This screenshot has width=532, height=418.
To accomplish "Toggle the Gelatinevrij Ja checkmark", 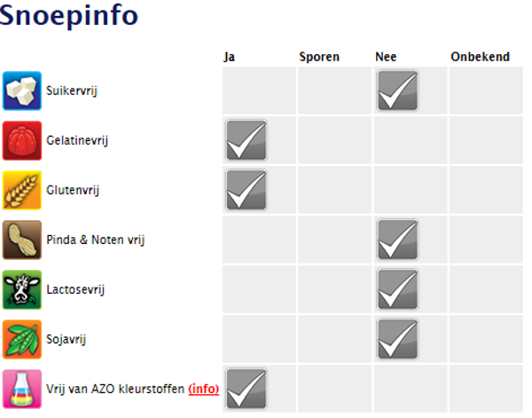I will (246, 140).
